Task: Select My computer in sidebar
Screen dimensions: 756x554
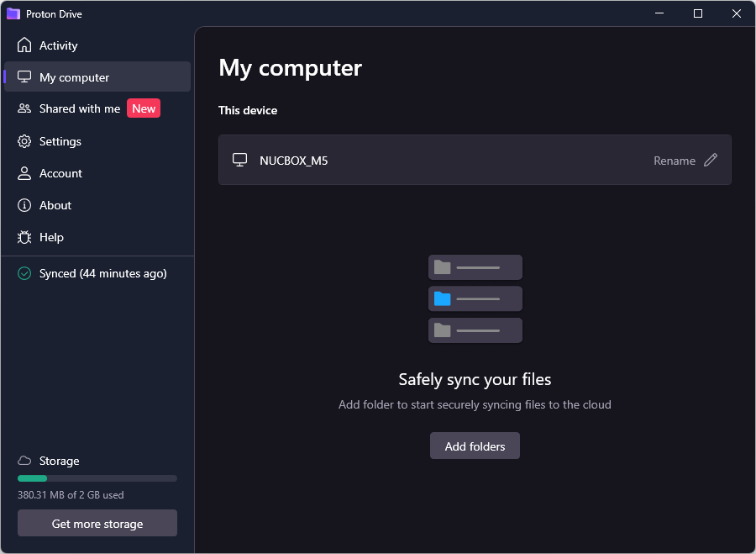Action: pyautogui.click(x=97, y=77)
